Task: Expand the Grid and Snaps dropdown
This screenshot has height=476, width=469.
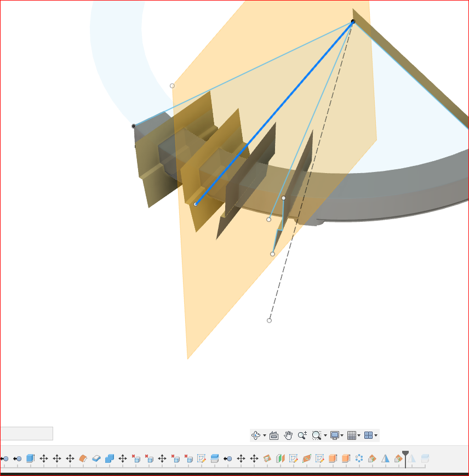Action: [358, 435]
